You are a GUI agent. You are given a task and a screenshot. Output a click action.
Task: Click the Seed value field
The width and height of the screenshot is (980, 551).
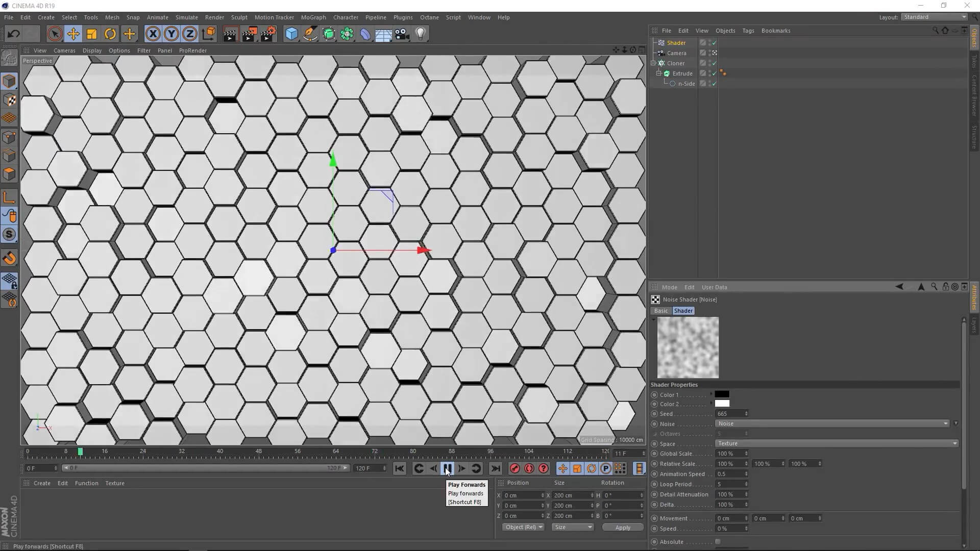tap(729, 414)
